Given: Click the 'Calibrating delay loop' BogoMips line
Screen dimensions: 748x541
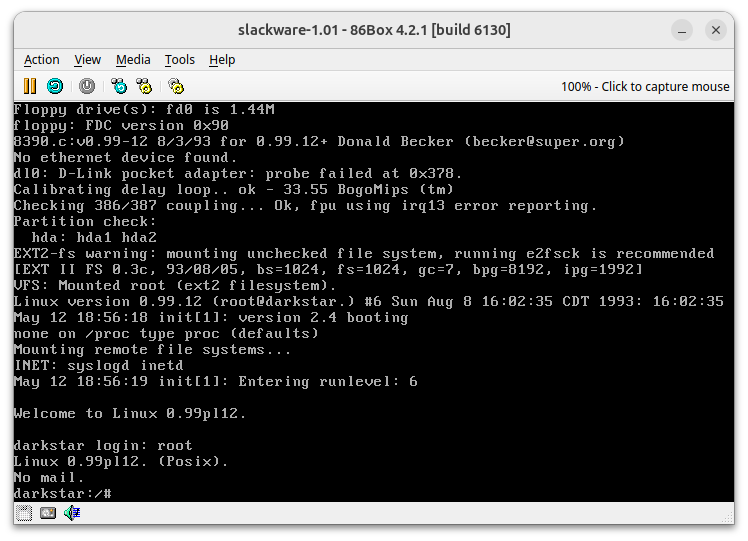Looking at the screenshot, I should [x=233, y=189].
